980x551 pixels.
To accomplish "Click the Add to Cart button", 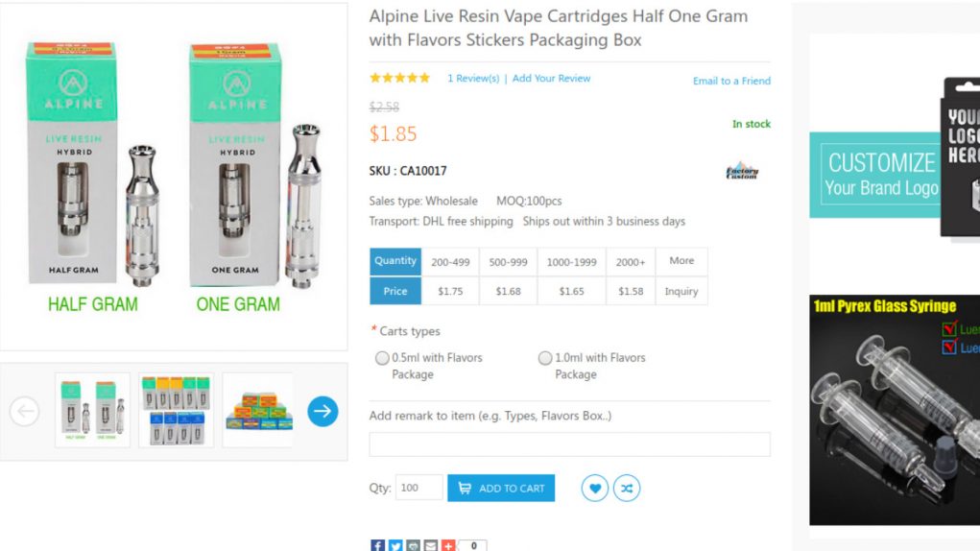I will [501, 489].
